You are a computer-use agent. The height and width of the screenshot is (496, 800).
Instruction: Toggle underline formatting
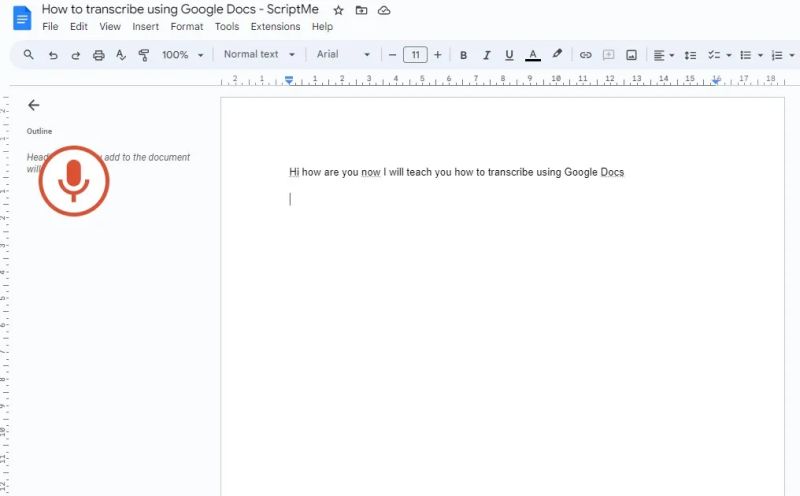pos(509,55)
